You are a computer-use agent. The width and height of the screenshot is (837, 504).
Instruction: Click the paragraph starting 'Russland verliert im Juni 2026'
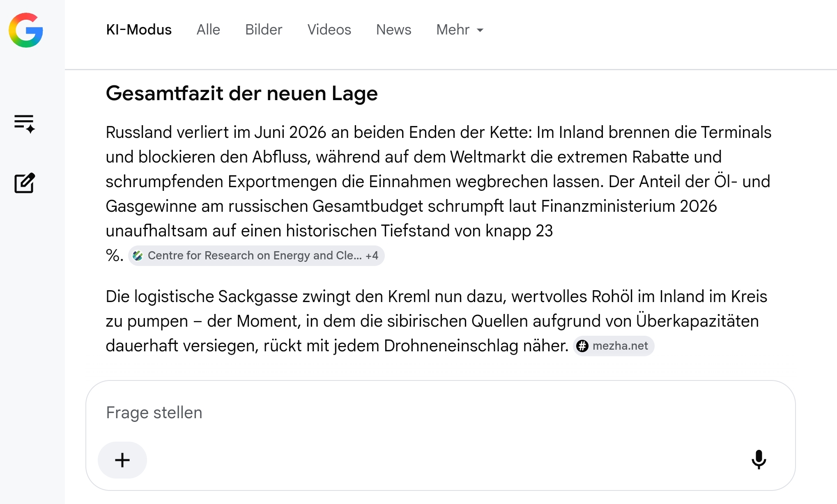pyautogui.click(x=439, y=194)
